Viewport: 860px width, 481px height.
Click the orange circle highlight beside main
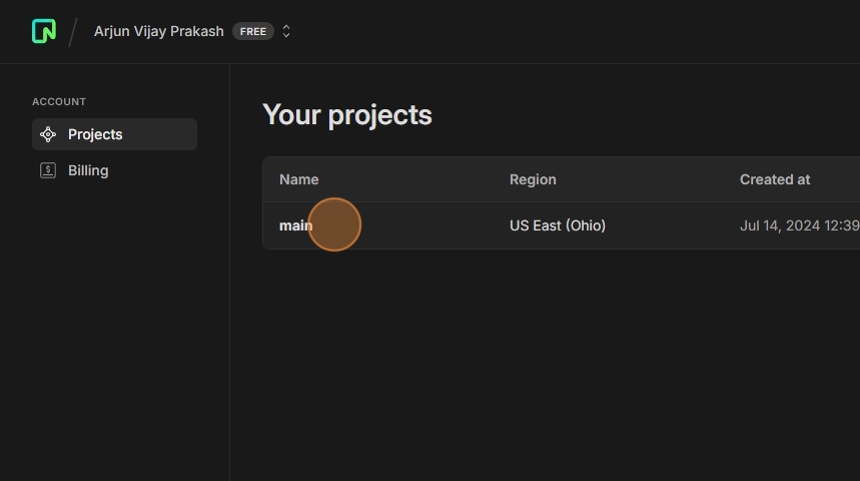point(336,225)
